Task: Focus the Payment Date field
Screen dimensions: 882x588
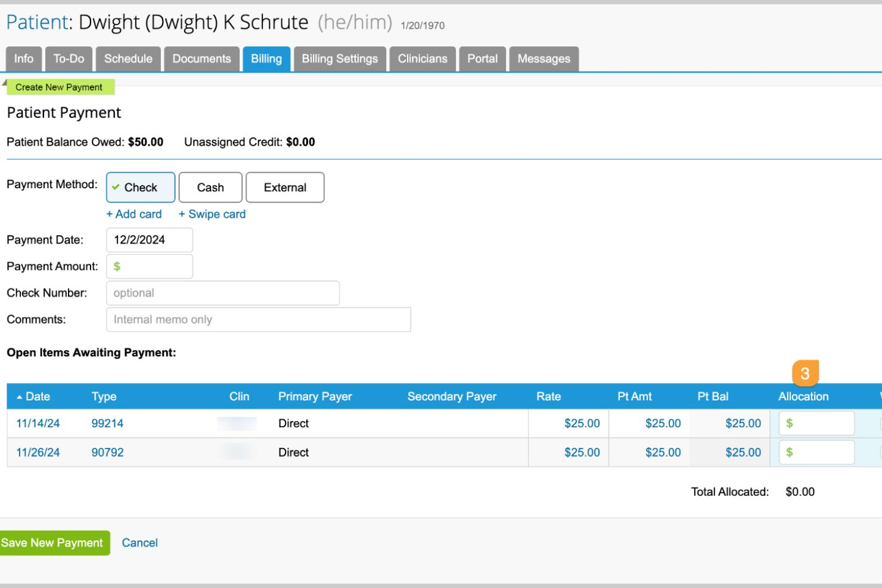Action: 150,240
